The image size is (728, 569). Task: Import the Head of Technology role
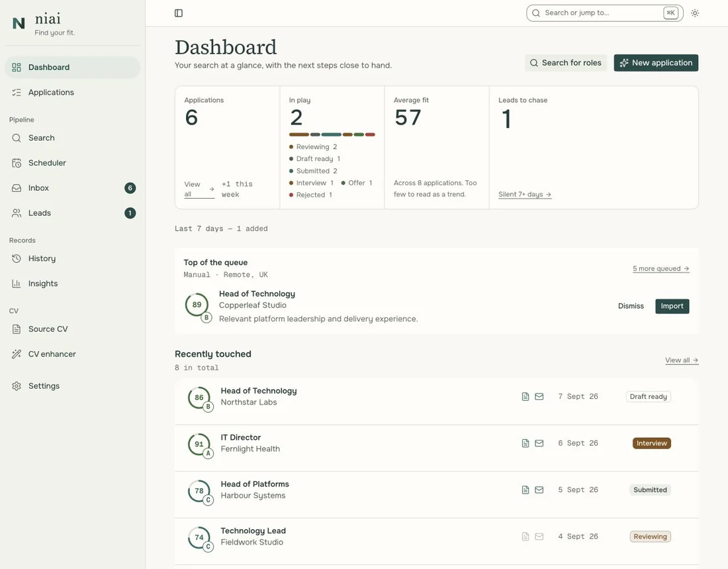tap(672, 306)
